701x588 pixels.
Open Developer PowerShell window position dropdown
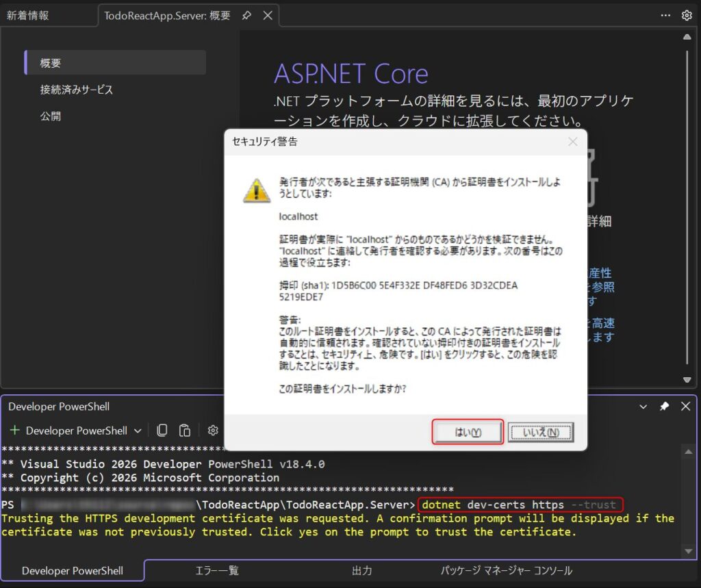coord(643,407)
